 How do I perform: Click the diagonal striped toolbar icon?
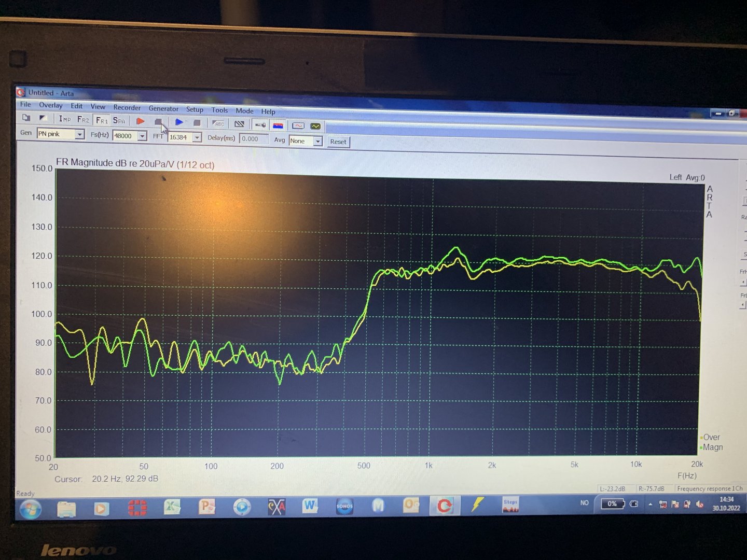tap(239, 124)
